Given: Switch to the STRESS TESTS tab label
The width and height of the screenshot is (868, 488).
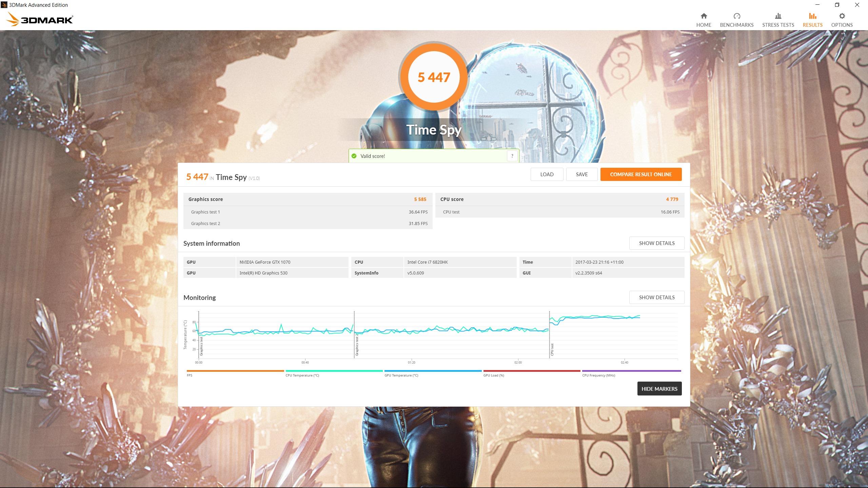Looking at the screenshot, I should tap(778, 25).
